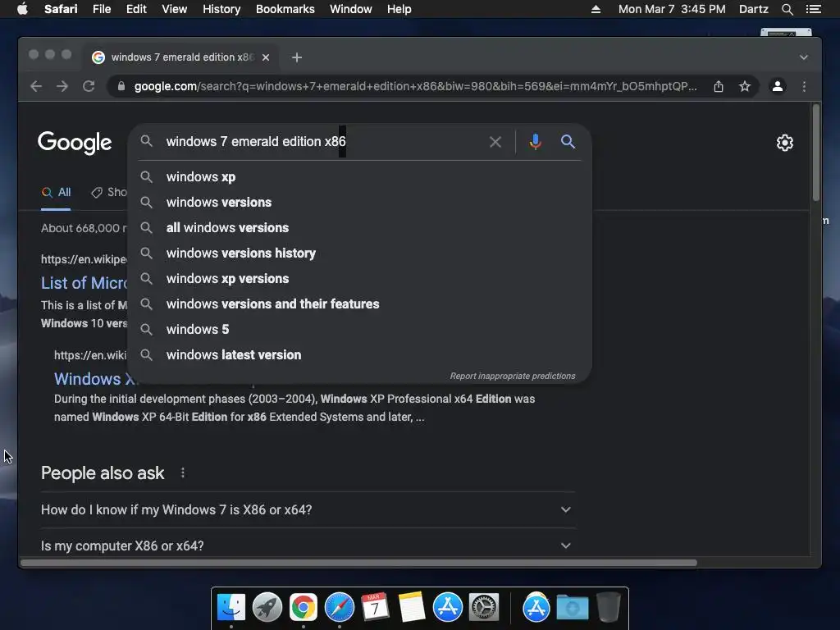Reload the current Google page
840x630 pixels.
coord(89,86)
